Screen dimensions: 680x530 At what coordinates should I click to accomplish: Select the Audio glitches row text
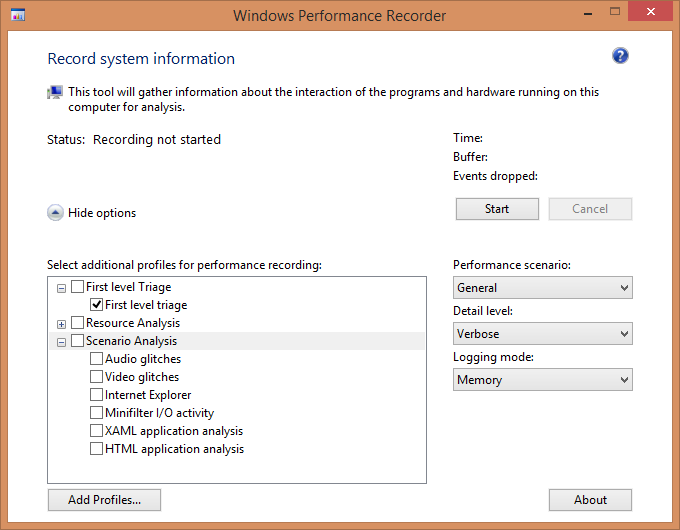143,359
